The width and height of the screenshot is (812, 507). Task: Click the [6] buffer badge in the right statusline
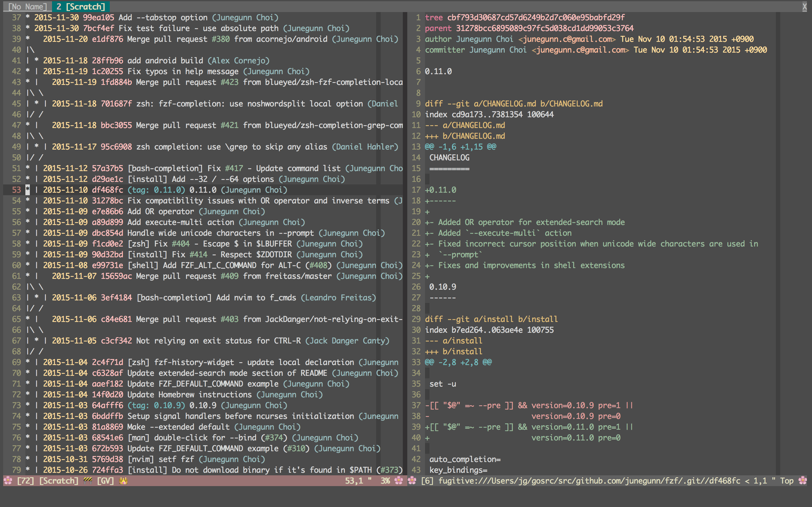pos(427,480)
